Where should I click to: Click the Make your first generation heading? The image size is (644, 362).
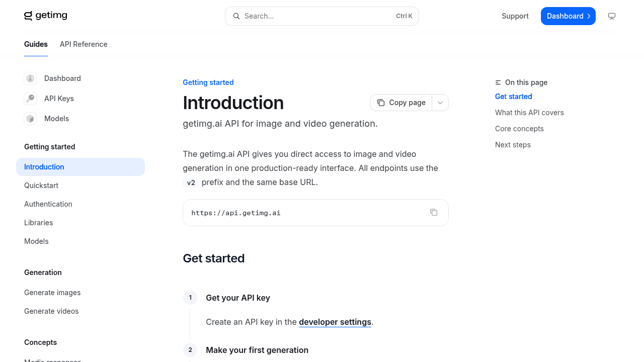pyautogui.click(x=257, y=350)
